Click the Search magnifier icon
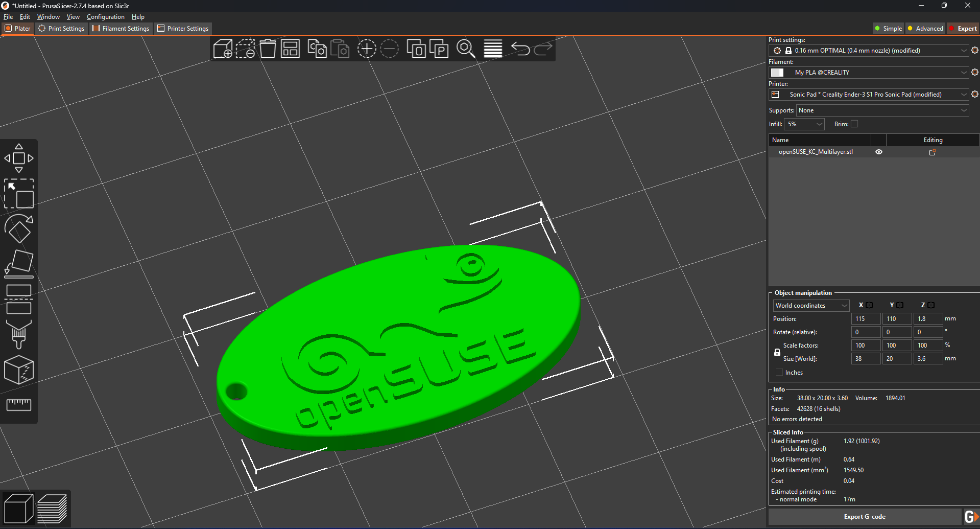This screenshot has width=980, height=529. (466, 49)
